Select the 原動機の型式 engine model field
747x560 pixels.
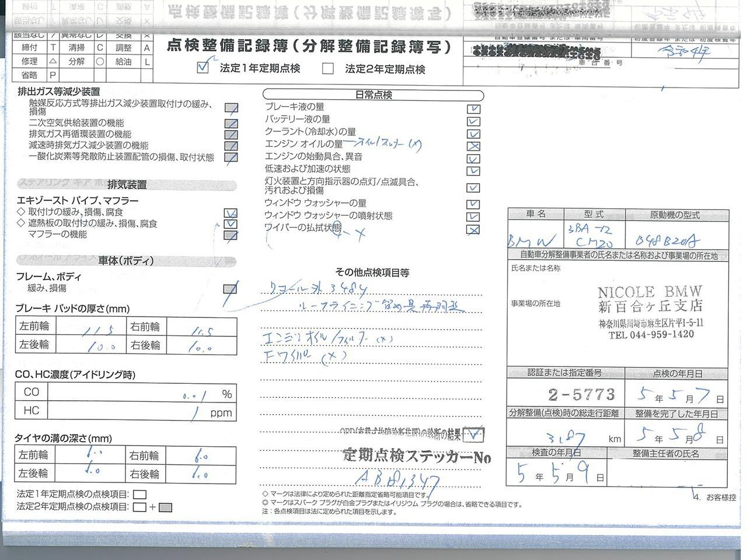675,237
